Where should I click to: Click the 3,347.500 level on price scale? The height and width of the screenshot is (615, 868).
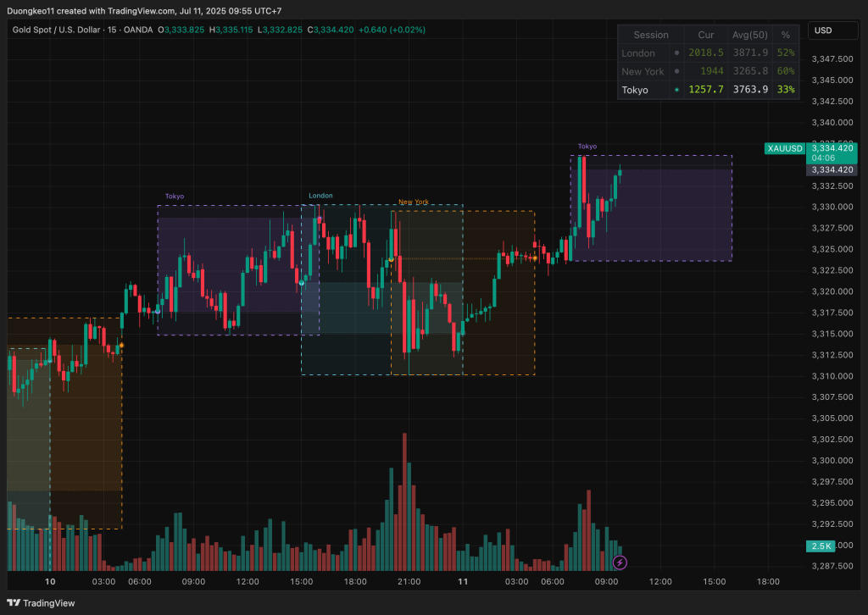831,59
